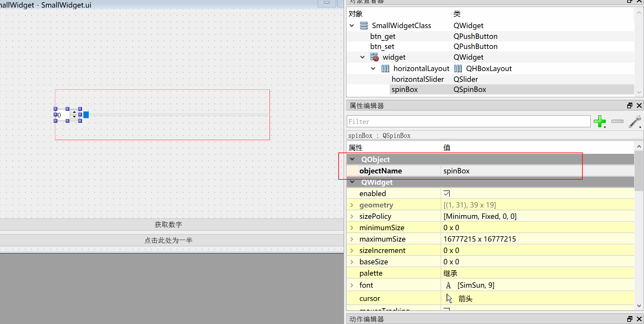Expand the geometry property
This screenshot has width=644, height=324.
pos(352,205)
